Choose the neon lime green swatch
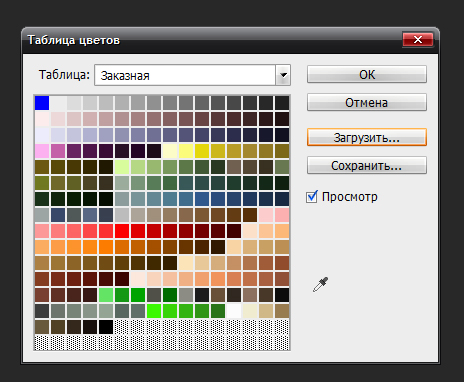This screenshot has height=382, width=464. 154,311
